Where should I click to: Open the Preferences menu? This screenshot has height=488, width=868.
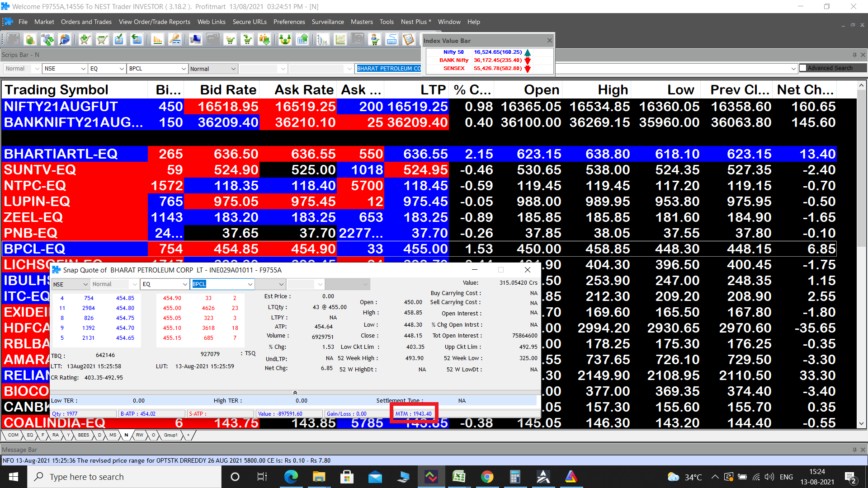[289, 22]
